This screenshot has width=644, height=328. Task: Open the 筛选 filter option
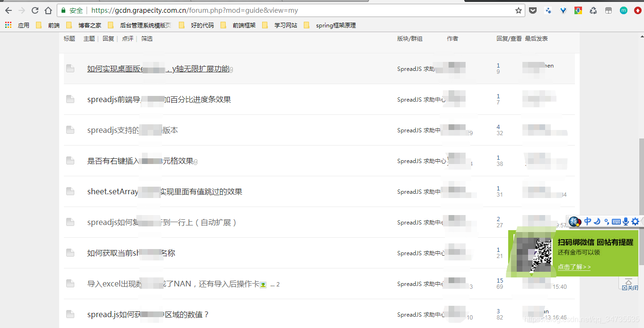tap(147, 39)
